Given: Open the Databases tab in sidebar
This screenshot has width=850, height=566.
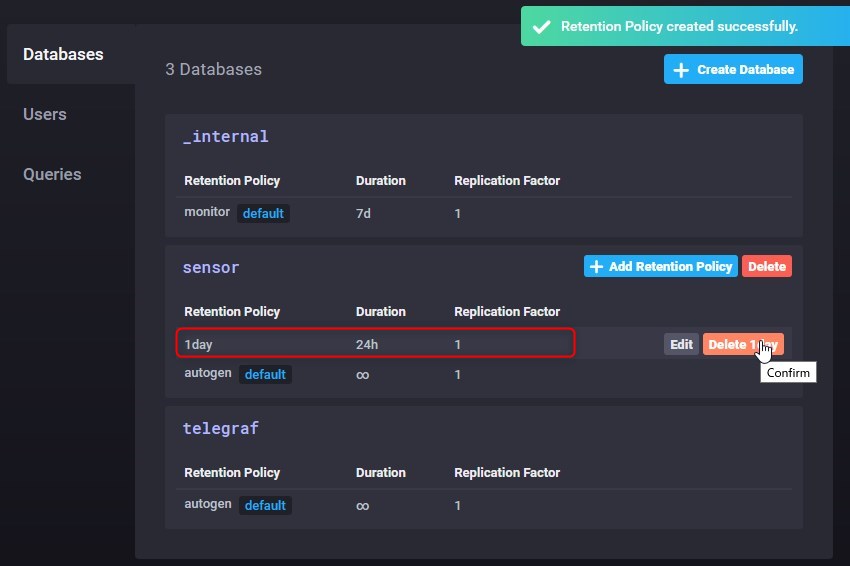Looking at the screenshot, I should pos(63,54).
